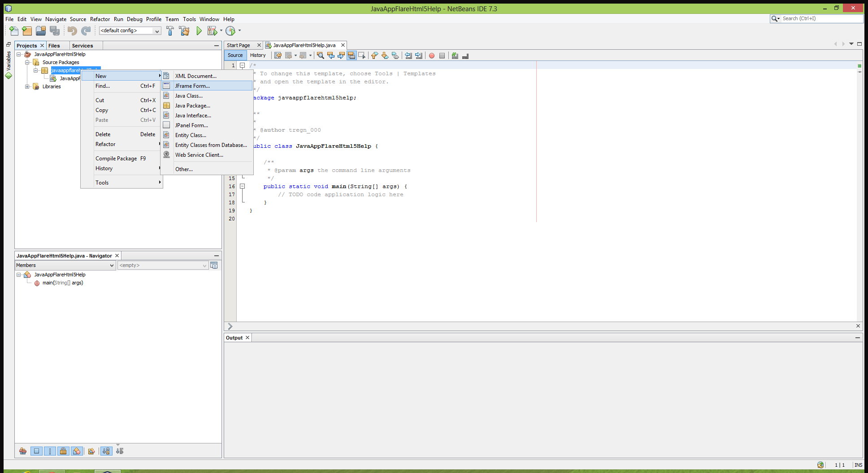Open the Refactor context menu entry
The height and width of the screenshot is (473, 868).
122,144
